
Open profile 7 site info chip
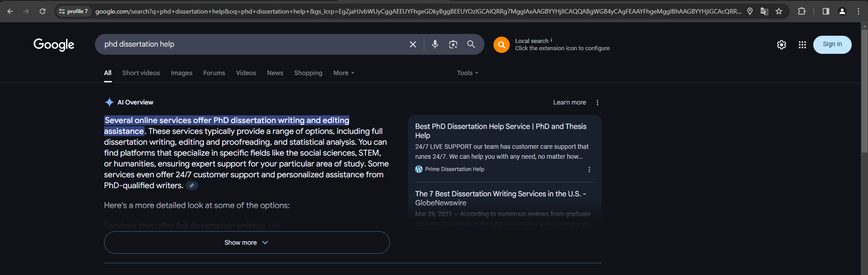(74, 11)
